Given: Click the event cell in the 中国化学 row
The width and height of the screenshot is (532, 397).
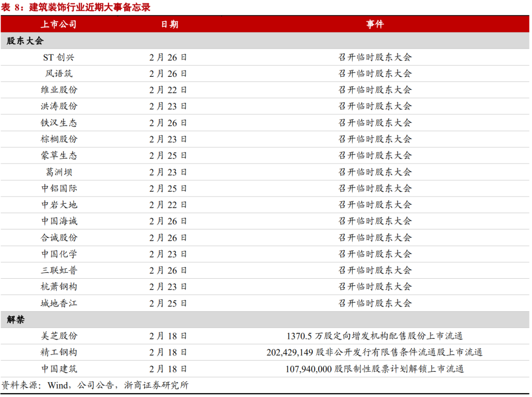Looking at the screenshot, I should click(x=375, y=254).
